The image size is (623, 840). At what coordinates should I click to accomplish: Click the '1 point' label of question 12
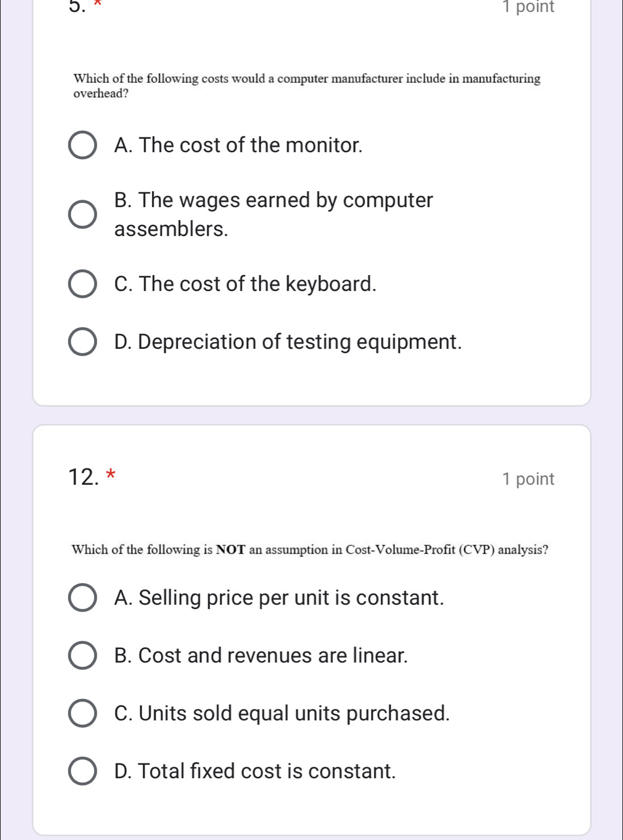[x=528, y=479]
